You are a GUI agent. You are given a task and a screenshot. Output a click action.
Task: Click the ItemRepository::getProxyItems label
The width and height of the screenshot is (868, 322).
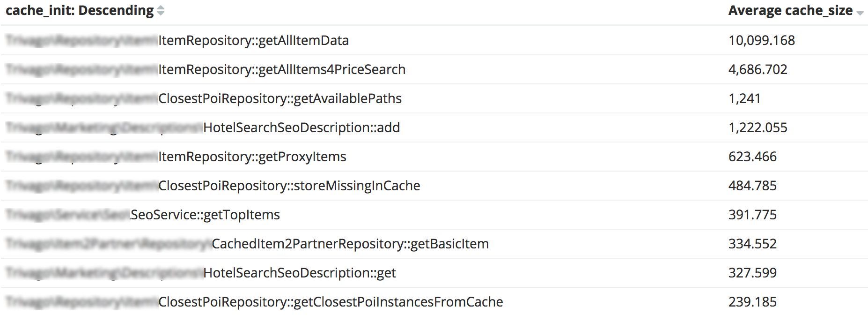click(252, 157)
